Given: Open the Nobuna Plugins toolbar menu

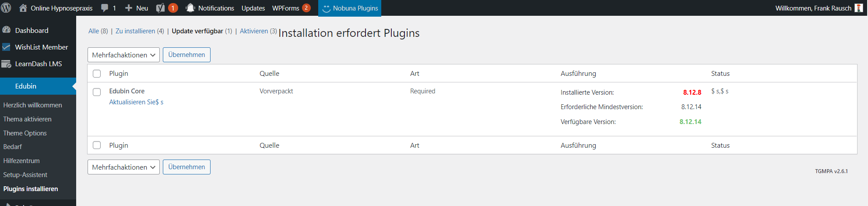Looking at the screenshot, I should coord(350,8).
